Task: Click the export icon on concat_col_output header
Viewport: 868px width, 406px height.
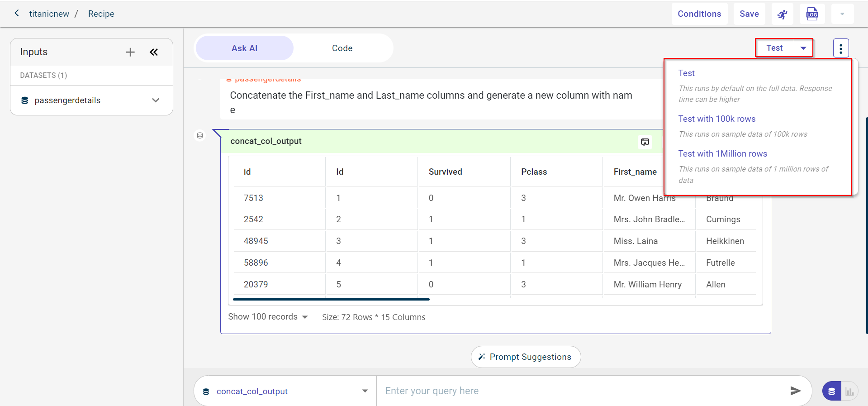Action: [645, 142]
